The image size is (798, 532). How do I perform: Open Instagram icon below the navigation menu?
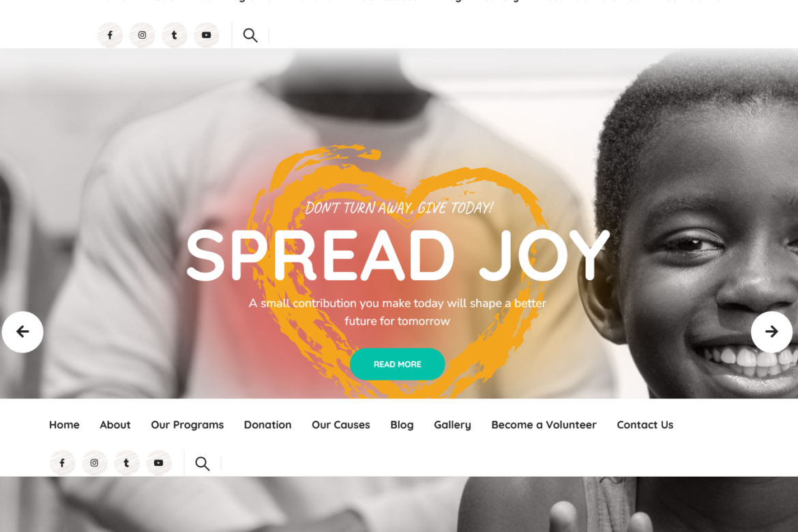coord(94,462)
